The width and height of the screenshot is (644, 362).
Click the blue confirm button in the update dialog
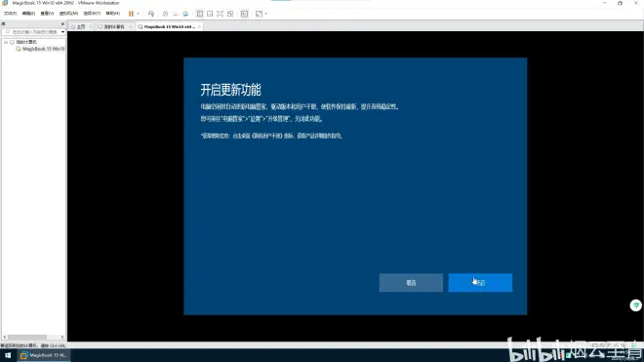pos(480,283)
